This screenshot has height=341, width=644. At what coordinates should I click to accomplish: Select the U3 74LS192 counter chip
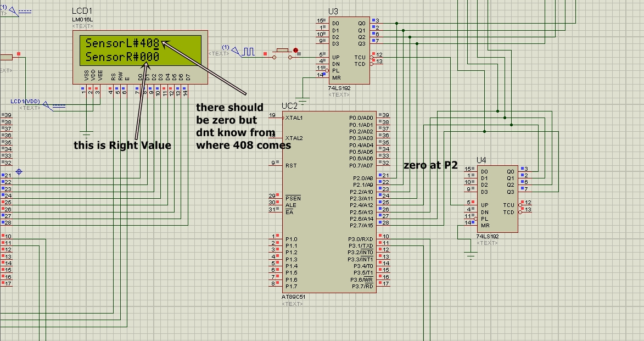[x=349, y=51]
